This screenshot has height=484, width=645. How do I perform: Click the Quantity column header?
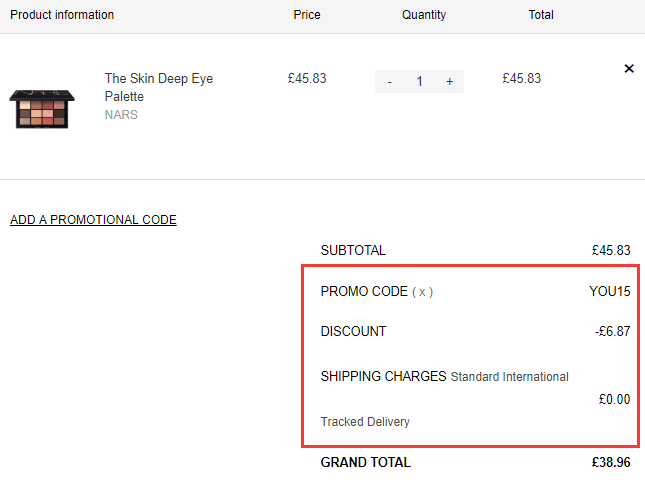424,15
